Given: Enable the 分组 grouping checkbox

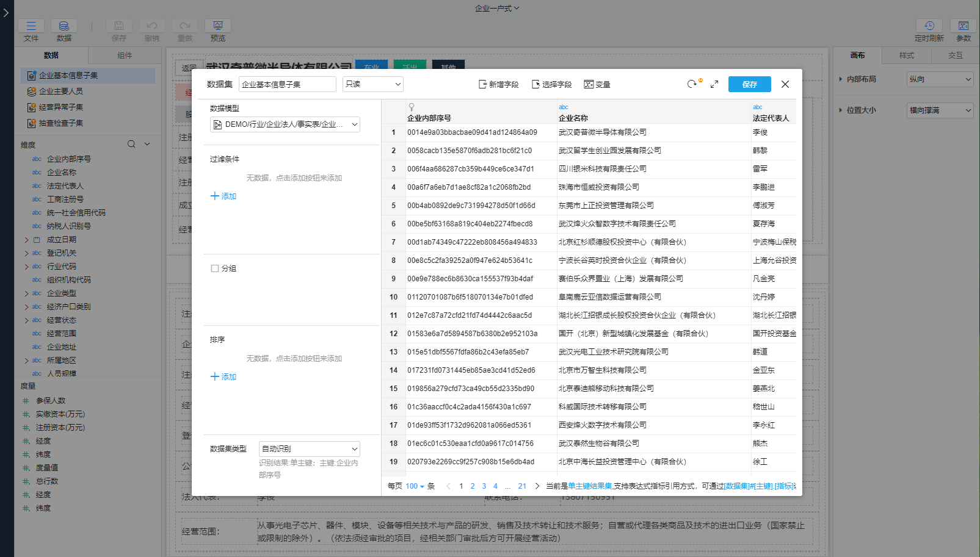Looking at the screenshot, I should (215, 268).
